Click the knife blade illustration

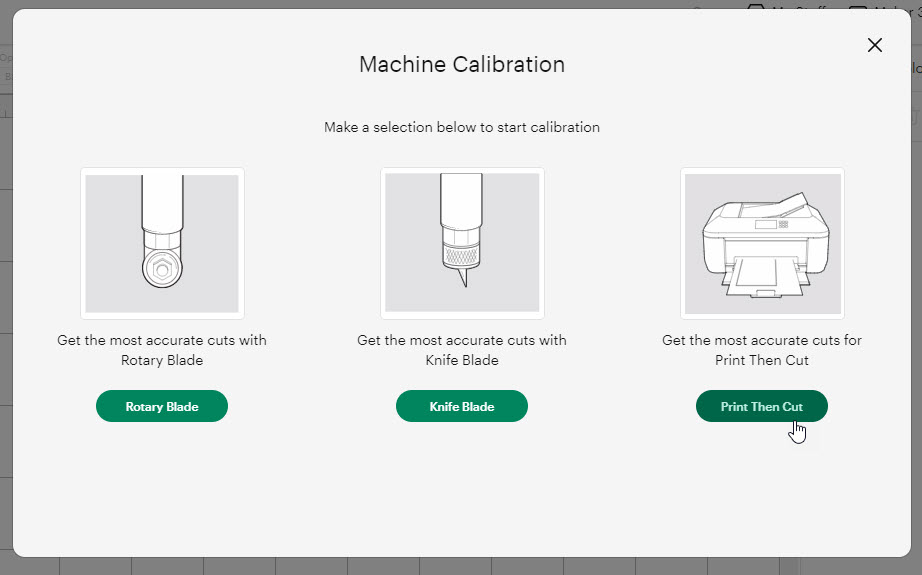click(462, 243)
